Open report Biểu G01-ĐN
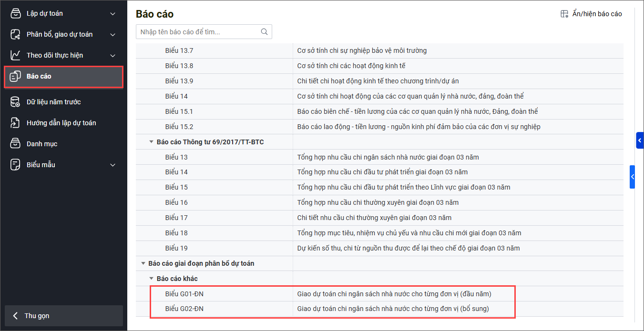Viewport: 644px width, 331px height. [x=184, y=294]
